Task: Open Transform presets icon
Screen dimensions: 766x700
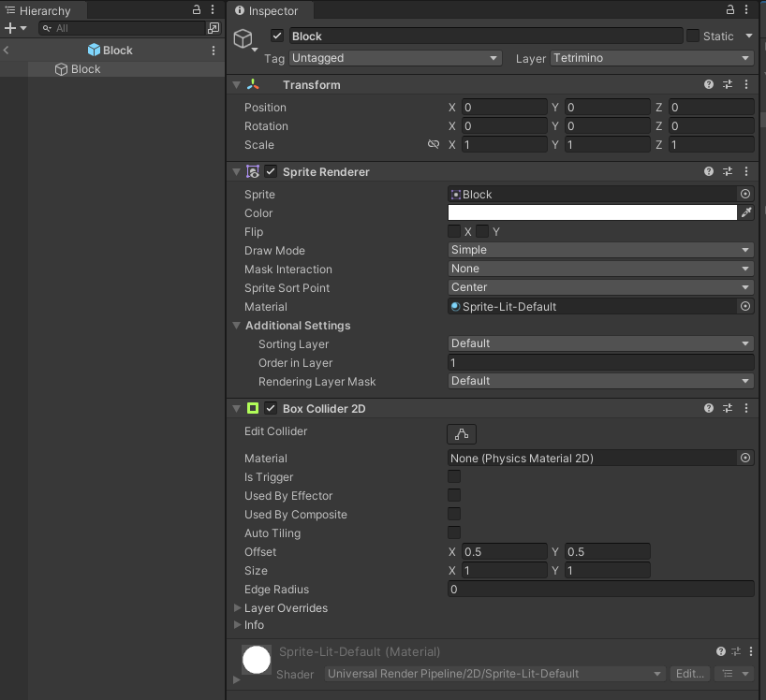Action: click(728, 84)
